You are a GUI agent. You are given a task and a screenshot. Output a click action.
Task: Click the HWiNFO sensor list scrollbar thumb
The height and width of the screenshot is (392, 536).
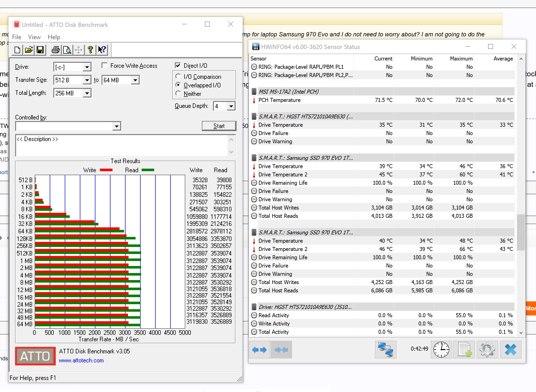coord(521,232)
